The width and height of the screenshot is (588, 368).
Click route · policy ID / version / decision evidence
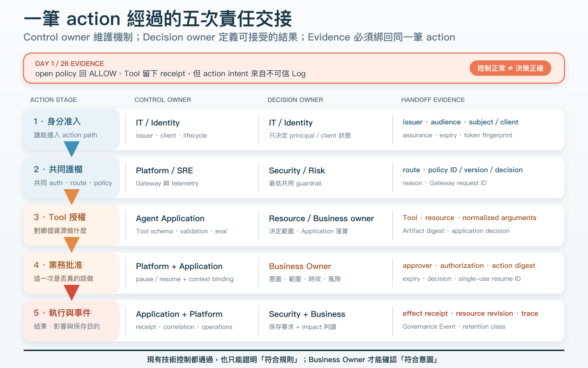[463, 170]
